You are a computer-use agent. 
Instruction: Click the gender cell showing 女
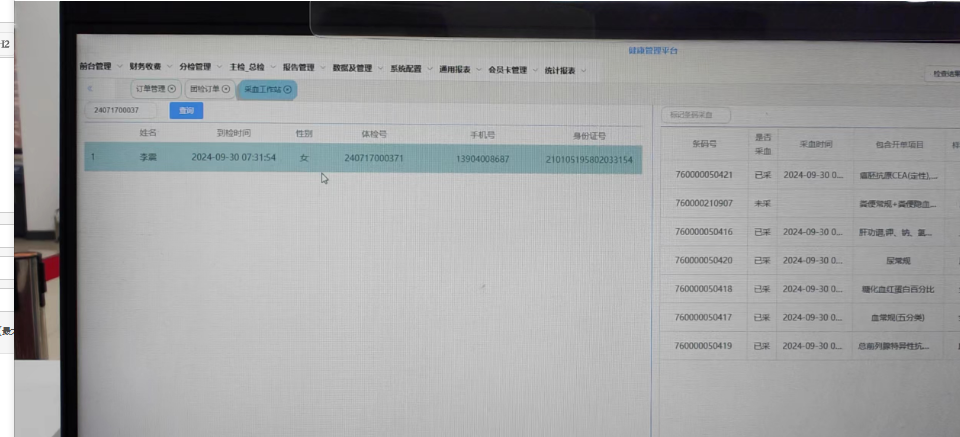click(304, 158)
